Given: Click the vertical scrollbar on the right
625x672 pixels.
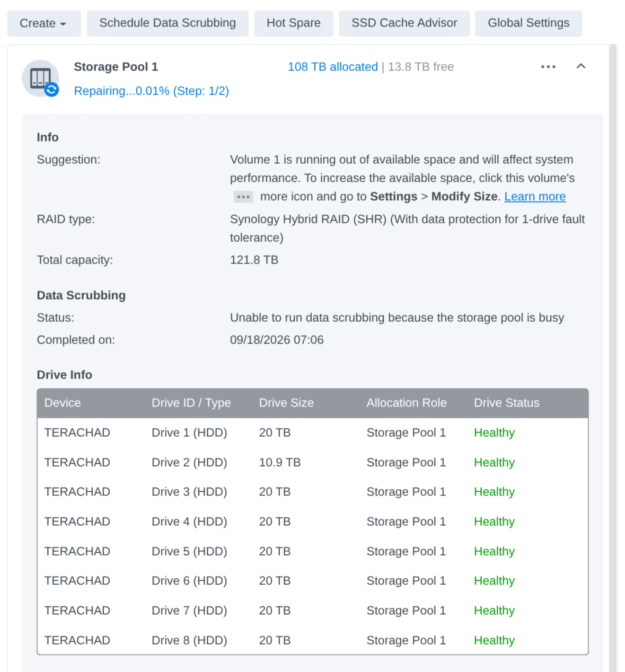Looking at the screenshot, I should [614, 358].
